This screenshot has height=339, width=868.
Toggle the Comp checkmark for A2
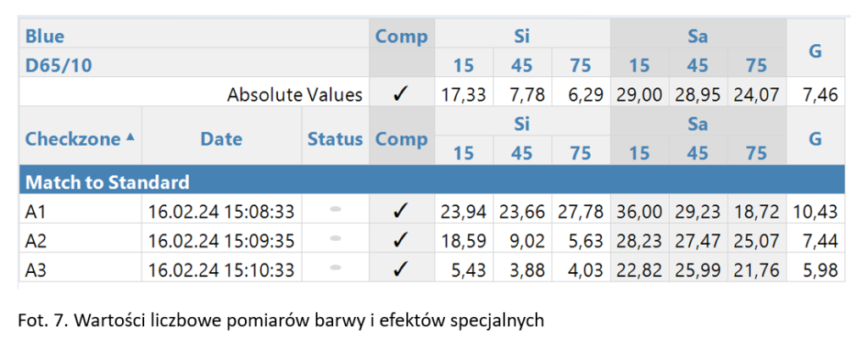click(x=401, y=242)
